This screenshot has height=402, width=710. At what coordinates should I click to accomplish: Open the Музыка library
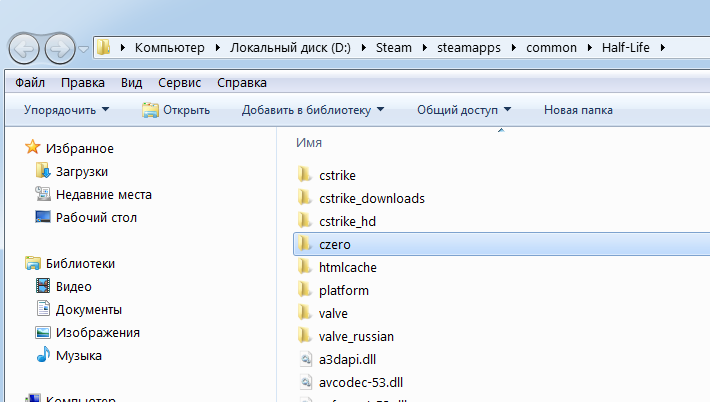pos(79,356)
